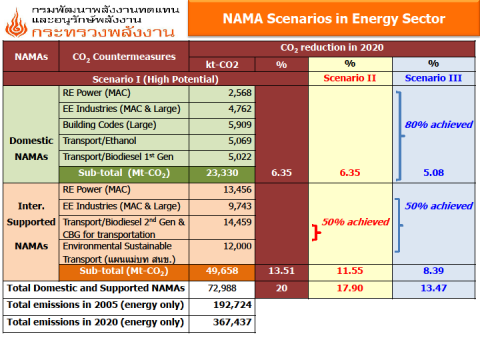This screenshot has height=360, width=480.
Task: Click the Scenario I (High Potential) row
Action: 156,79
